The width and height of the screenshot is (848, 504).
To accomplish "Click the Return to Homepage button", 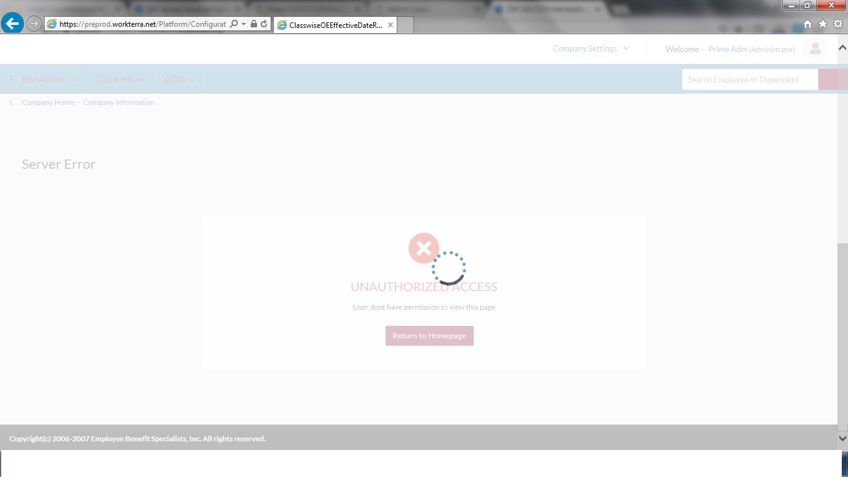I will coord(429,336).
